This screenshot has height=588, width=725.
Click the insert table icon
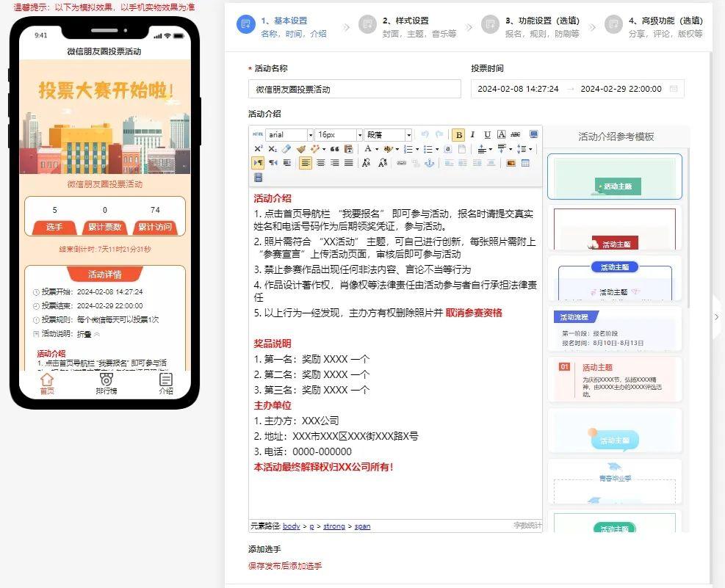point(525,163)
